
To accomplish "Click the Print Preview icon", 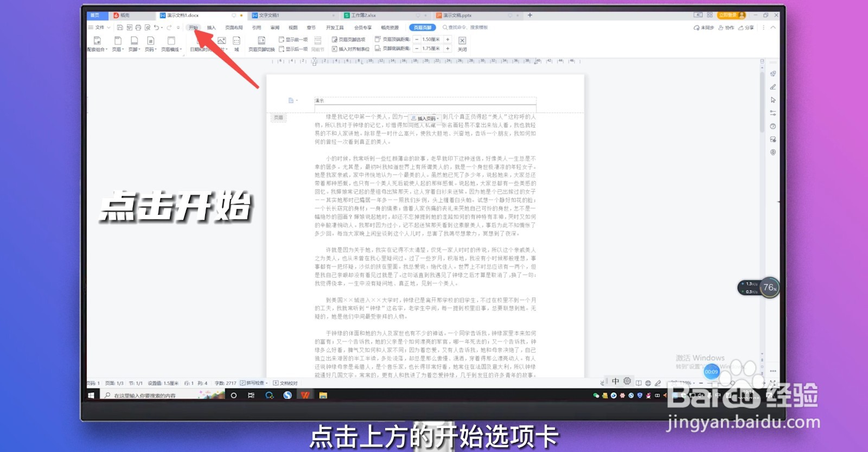I will click(147, 28).
